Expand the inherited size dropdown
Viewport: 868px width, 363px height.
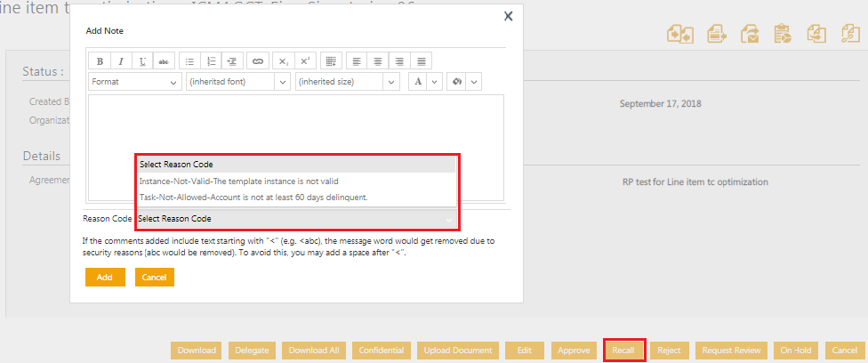(347, 82)
